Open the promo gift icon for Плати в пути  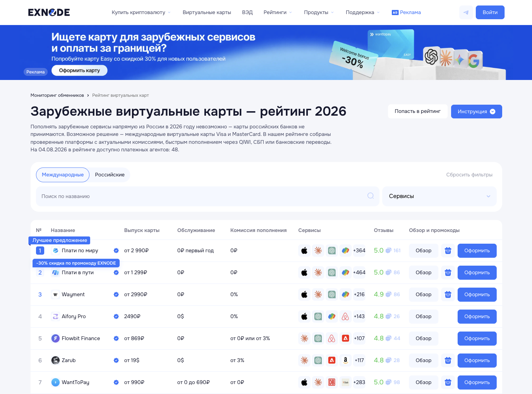tap(448, 273)
